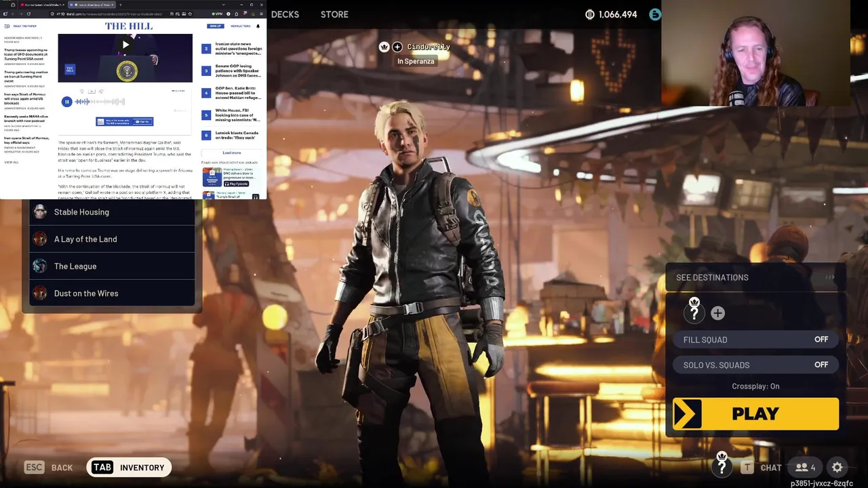
Task: Click the yellow PLAY button
Action: coord(755,414)
